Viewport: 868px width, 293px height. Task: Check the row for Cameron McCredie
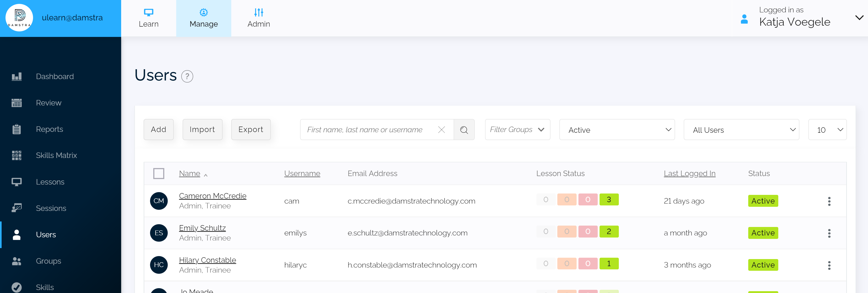(159, 201)
